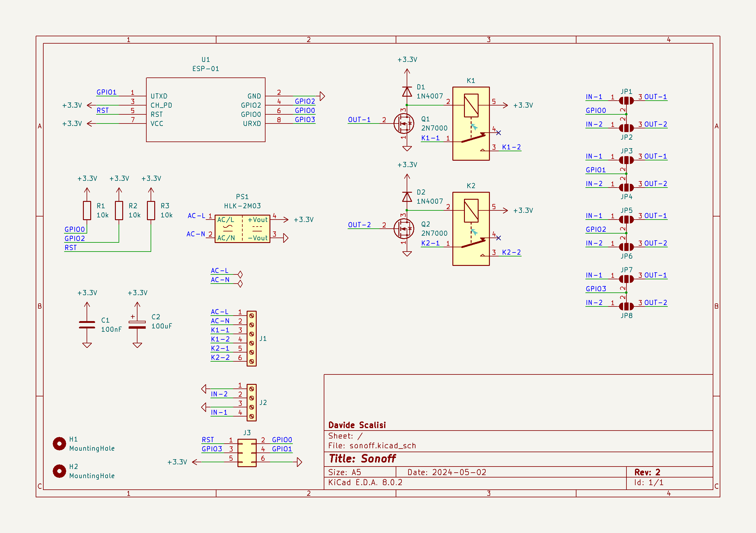Click the Q1 2N7000 MOSFET symbol
The width and height of the screenshot is (756, 533).
pos(404,123)
